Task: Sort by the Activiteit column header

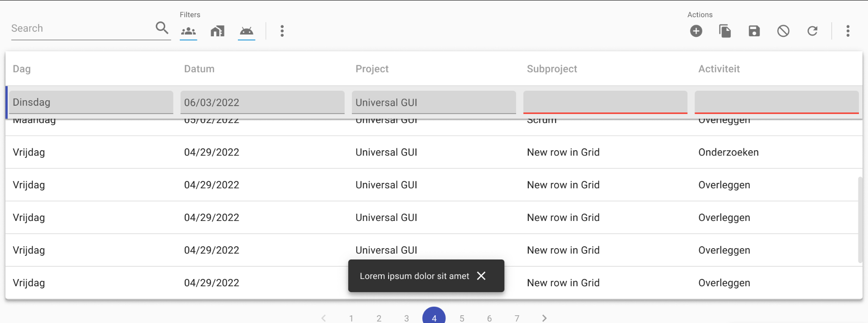Action: [x=719, y=69]
